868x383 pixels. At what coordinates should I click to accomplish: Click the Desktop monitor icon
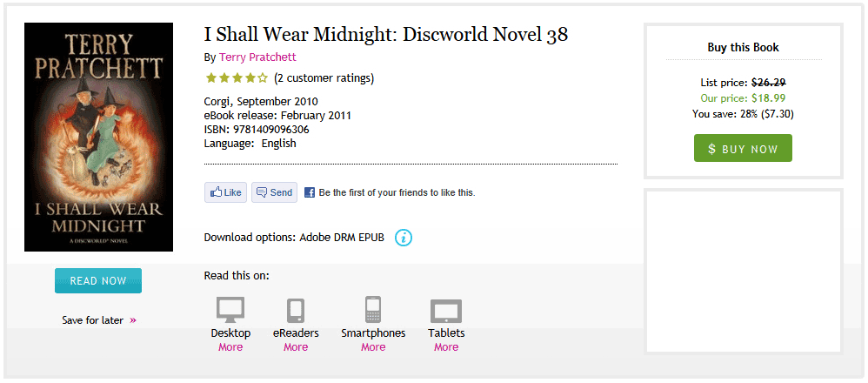pos(230,310)
